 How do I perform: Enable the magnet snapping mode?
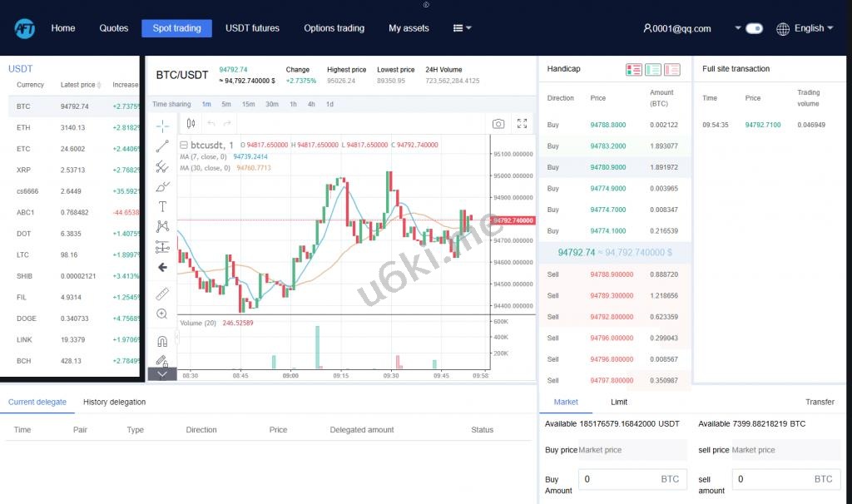coord(162,341)
